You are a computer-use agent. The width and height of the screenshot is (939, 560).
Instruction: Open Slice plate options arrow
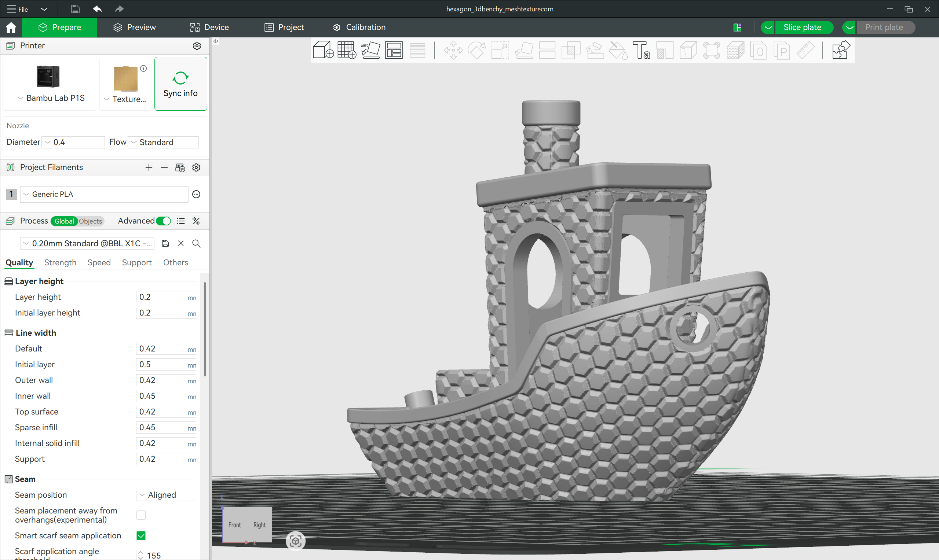click(768, 27)
